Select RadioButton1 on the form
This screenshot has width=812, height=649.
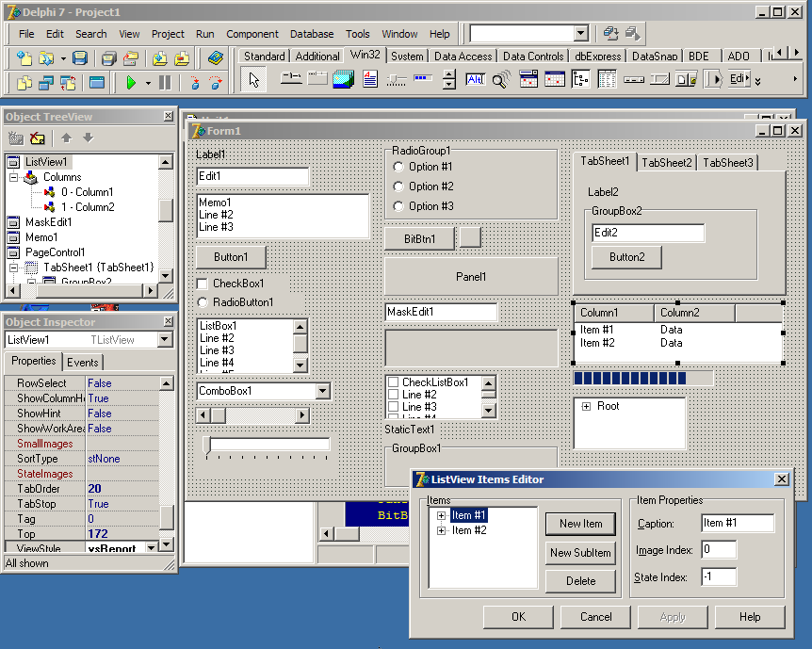tap(203, 302)
